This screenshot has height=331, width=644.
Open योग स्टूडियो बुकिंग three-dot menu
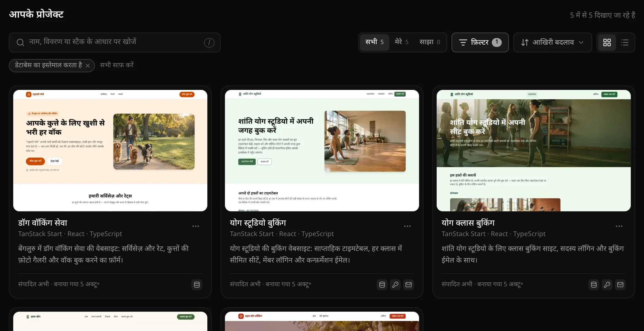tap(407, 226)
